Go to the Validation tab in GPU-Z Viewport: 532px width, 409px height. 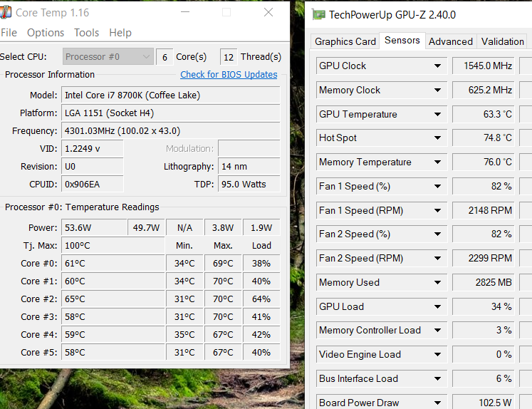503,41
